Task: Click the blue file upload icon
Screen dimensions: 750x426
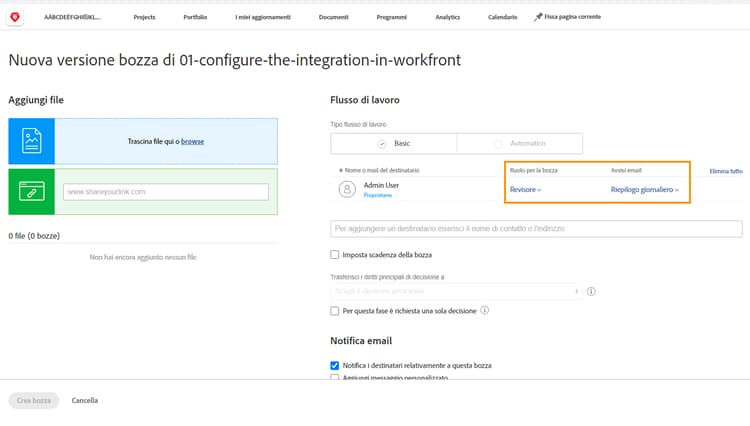Action: pos(32,141)
